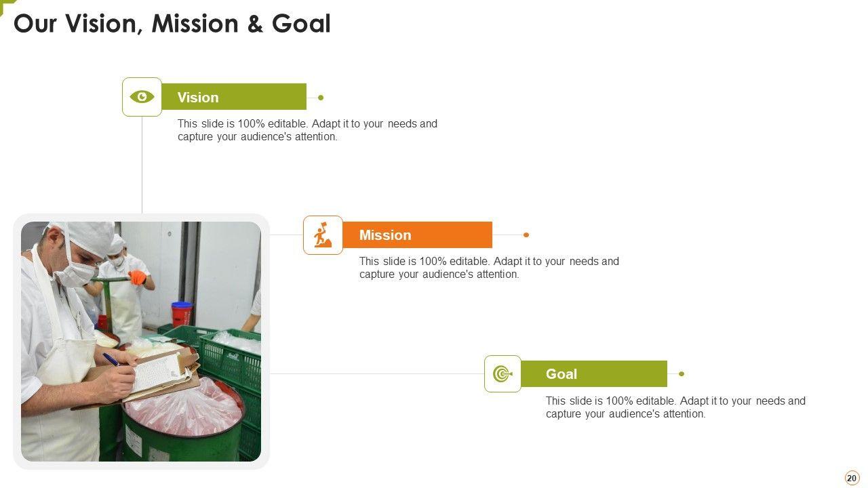The height and width of the screenshot is (488, 868).
Task: Click the horizontal connector line leading to Goal icon
Action: click(376, 373)
